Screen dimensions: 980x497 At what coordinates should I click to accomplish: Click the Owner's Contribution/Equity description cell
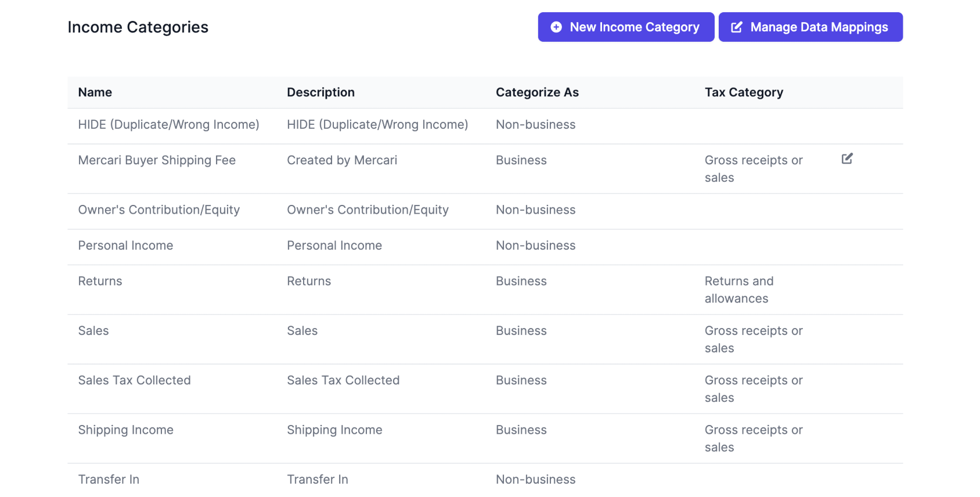368,210
